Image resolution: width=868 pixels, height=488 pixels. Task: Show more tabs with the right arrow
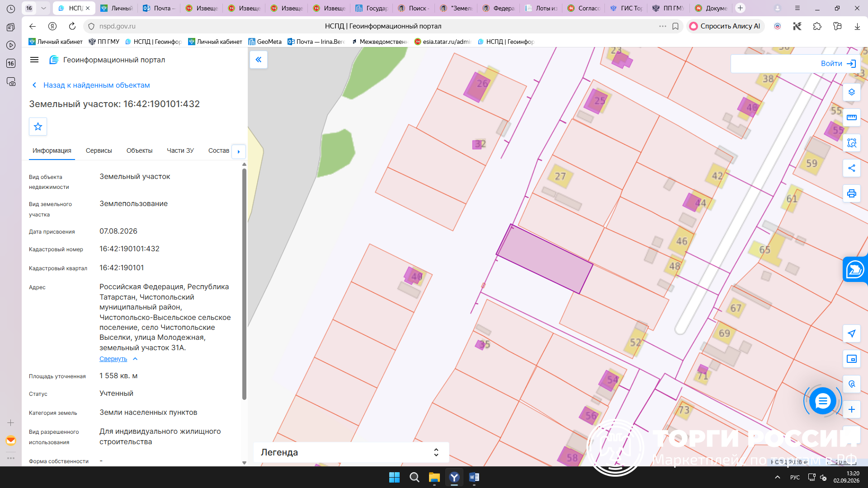point(239,151)
